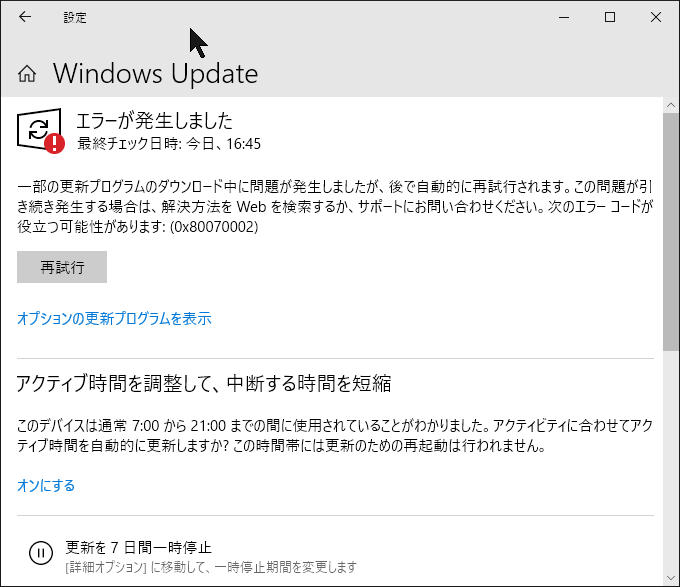The width and height of the screenshot is (680, 587).
Task: Click the 設定 window title
Action: point(75,17)
